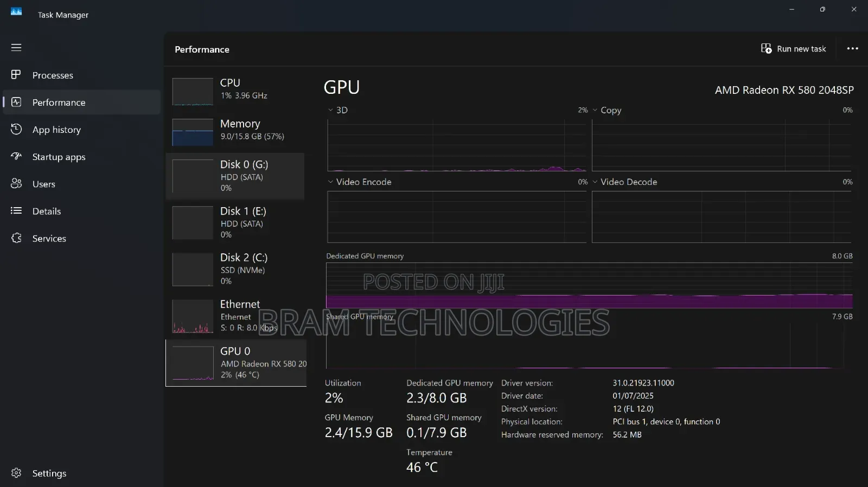Open the App history label in sidebar

(x=56, y=130)
